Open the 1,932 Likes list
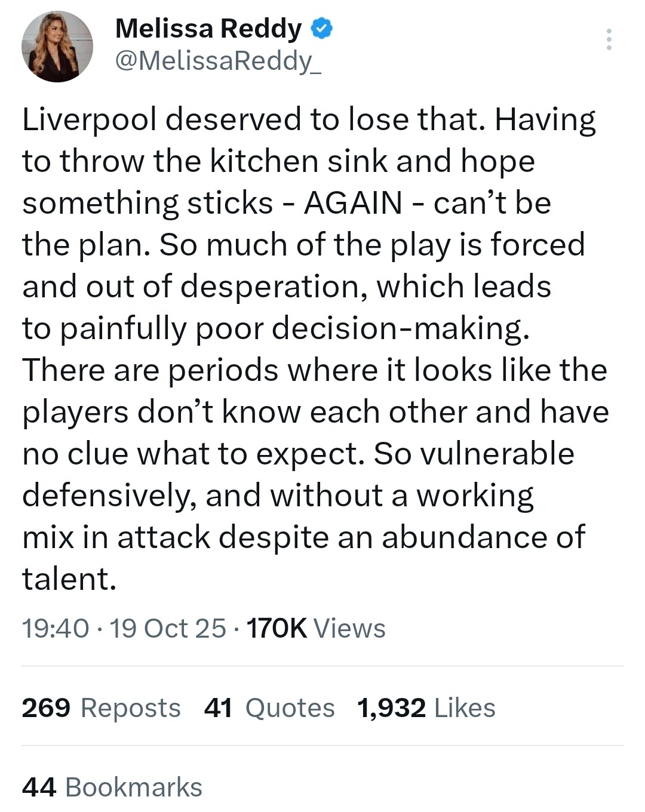 coord(426,708)
